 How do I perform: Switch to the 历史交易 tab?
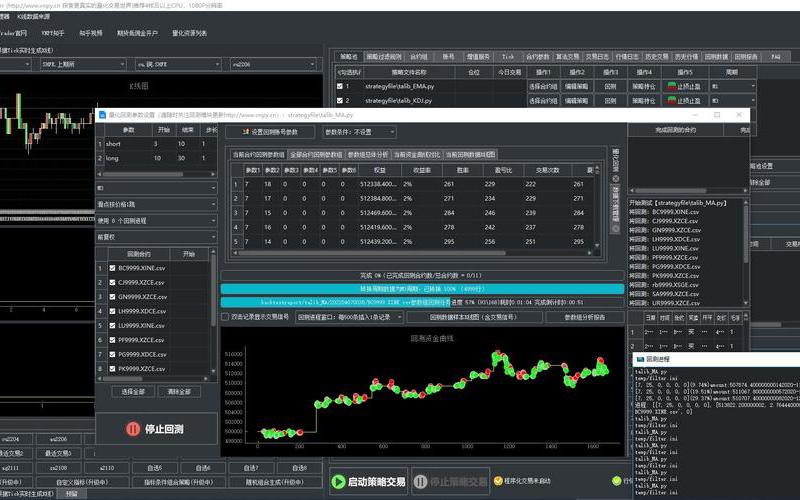[657, 57]
